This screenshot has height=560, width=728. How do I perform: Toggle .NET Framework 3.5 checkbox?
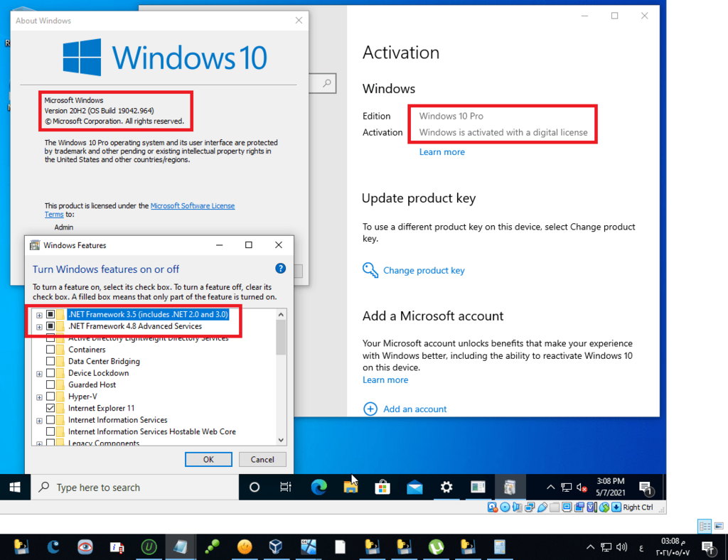tap(50, 314)
